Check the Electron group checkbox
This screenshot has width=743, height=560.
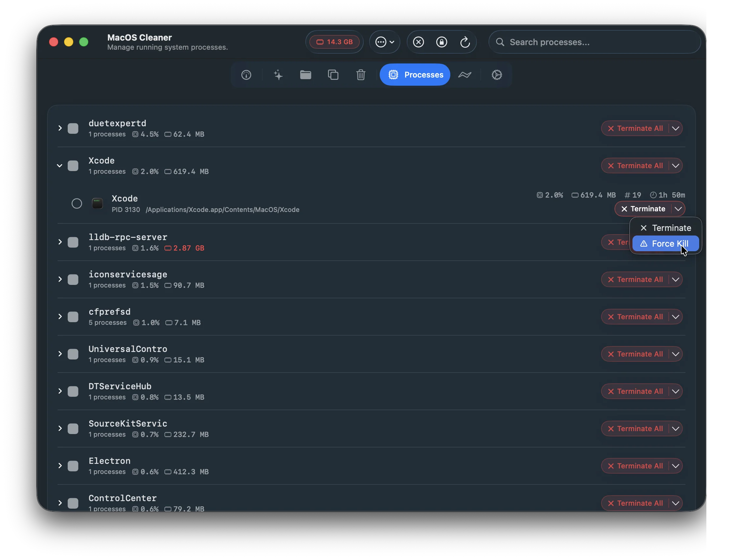pos(73,466)
